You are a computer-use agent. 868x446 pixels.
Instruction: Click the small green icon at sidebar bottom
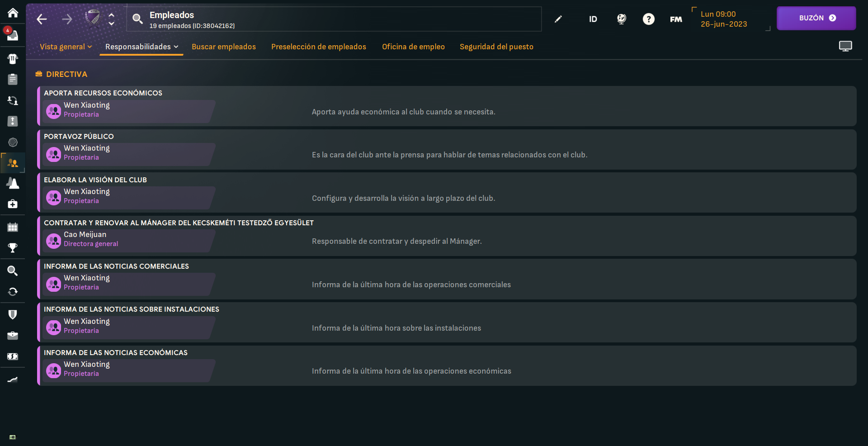(13, 437)
